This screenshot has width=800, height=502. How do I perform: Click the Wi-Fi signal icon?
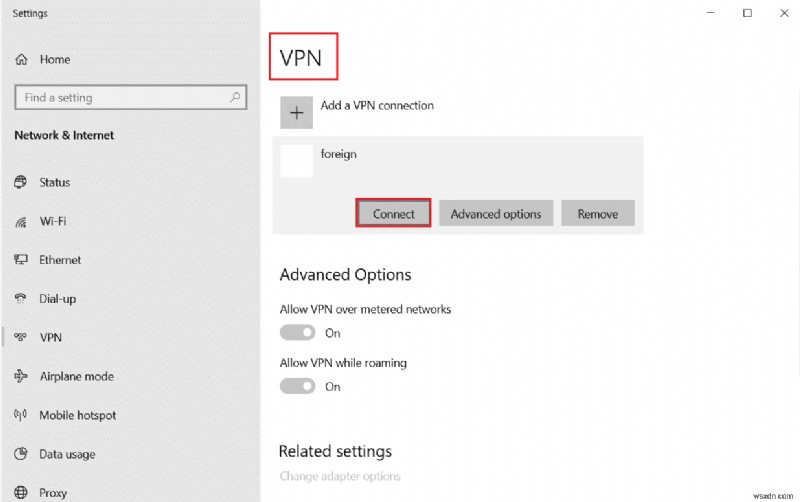[x=21, y=221]
